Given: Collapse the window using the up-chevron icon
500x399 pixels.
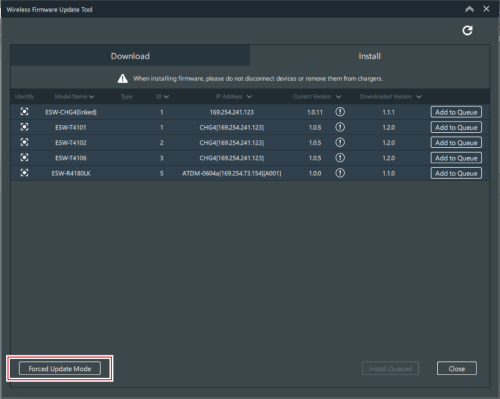Looking at the screenshot, I should click(x=469, y=9).
